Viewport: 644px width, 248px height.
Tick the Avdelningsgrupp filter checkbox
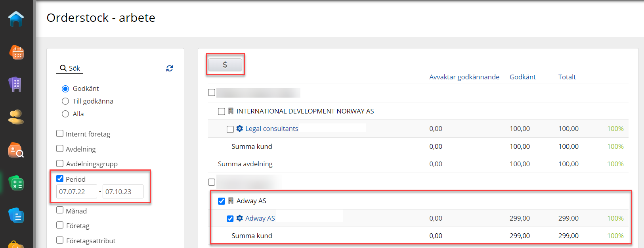pos(60,163)
